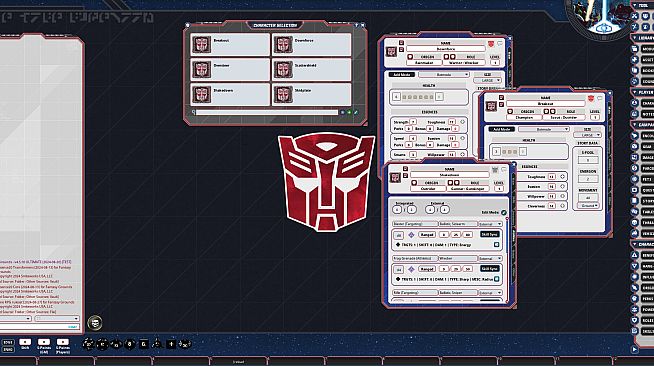The height and width of the screenshot is (366, 654).
Task: Roll Cleverness circle icon on Breakout sheet
Action: 562,206
